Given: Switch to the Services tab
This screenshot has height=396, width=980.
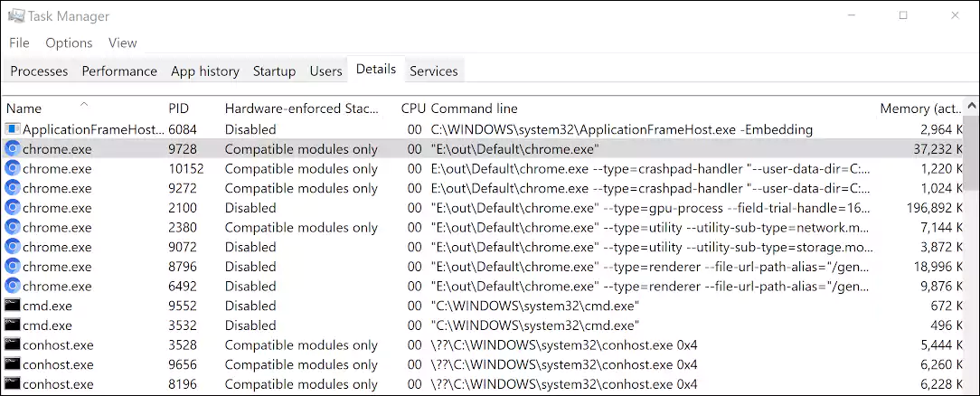Looking at the screenshot, I should (434, 71).
